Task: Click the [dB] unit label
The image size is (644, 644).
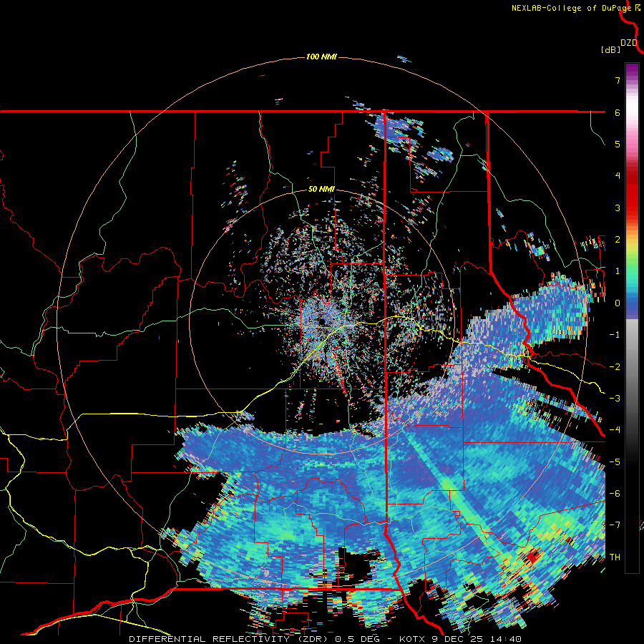Action: [x=610, y=49]
